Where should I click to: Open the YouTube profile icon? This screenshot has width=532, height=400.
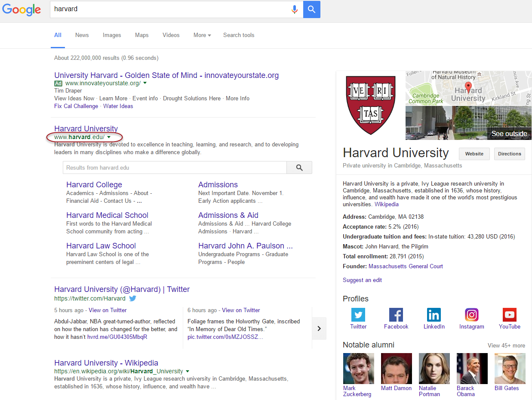(x=509, y=315)
